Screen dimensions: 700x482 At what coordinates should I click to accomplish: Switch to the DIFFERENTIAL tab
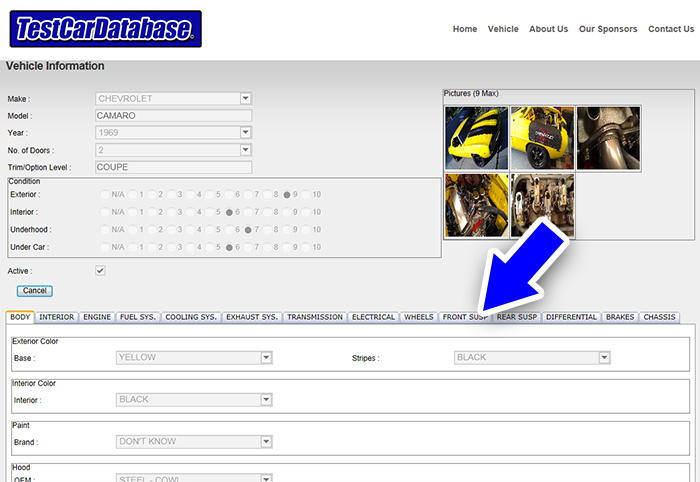click(x=571, y=317)
